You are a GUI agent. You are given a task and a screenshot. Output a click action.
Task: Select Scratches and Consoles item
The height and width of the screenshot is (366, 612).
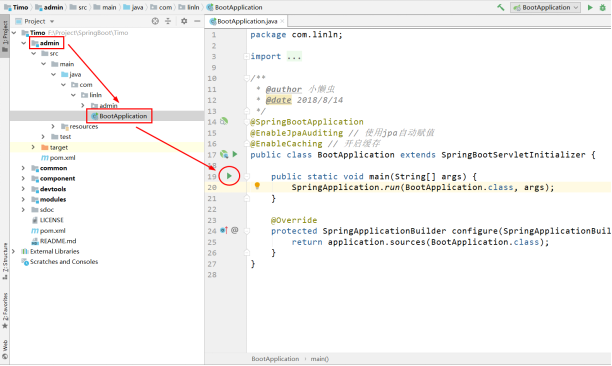[x=59, y=262]
